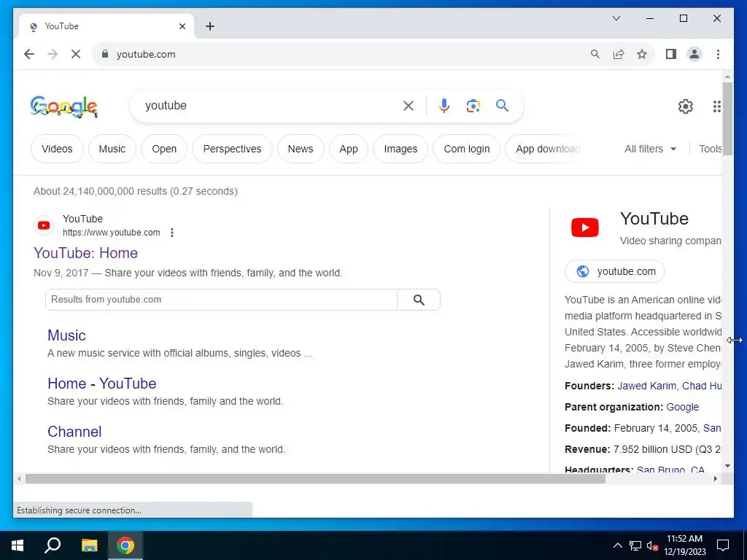The height and width of the screenshot is (560, 747).
Task: Close the YouTube browser tab
Action: pos(182,26)
